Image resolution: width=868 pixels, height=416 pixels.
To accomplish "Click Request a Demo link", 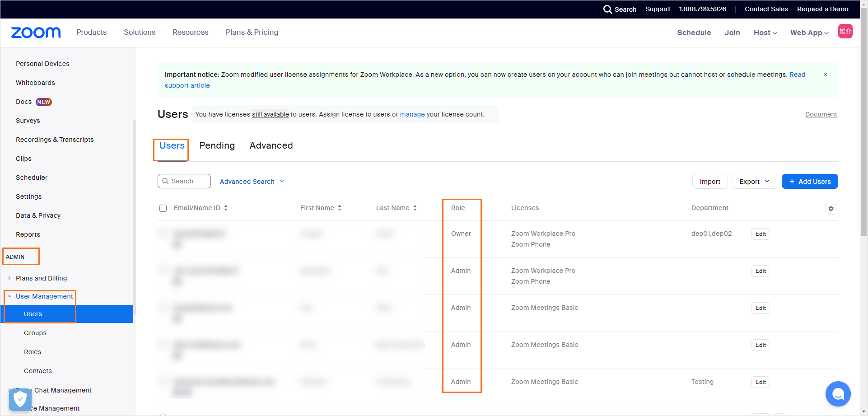I will click(x=823, y=9).
